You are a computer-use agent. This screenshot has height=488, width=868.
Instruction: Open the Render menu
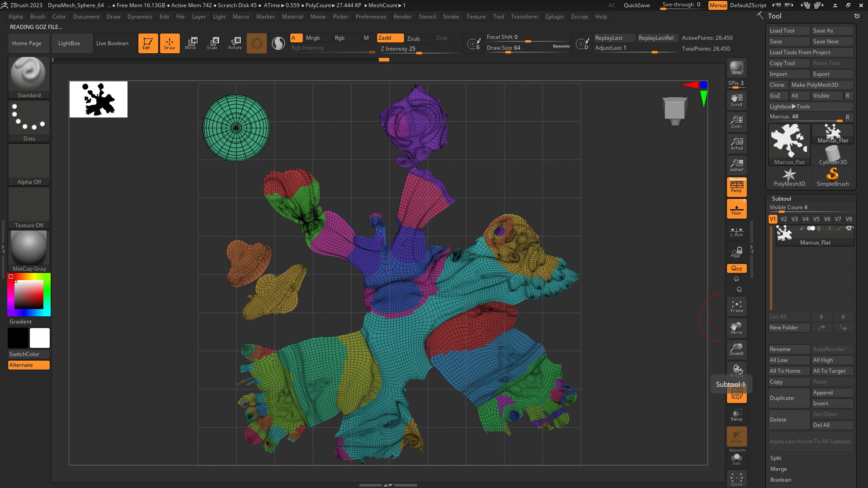click(x=402, y=17)
